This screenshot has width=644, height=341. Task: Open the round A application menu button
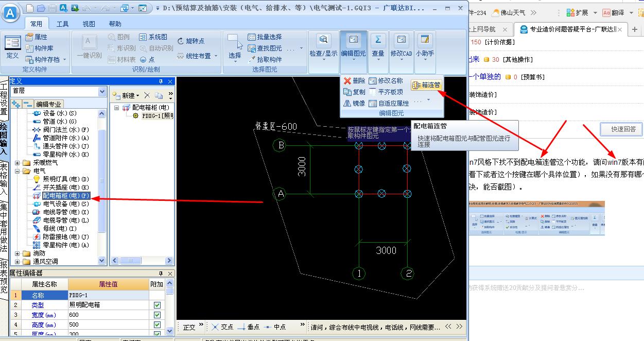10,14
